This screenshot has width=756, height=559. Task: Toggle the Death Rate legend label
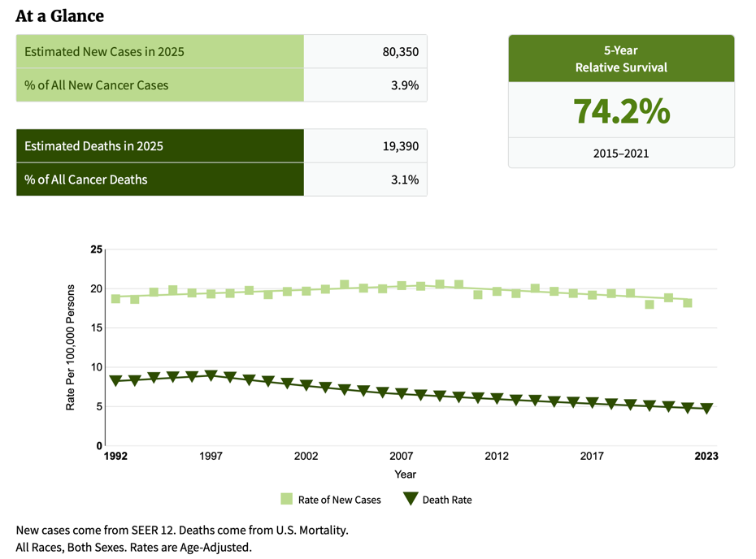(x=446, y=500)
